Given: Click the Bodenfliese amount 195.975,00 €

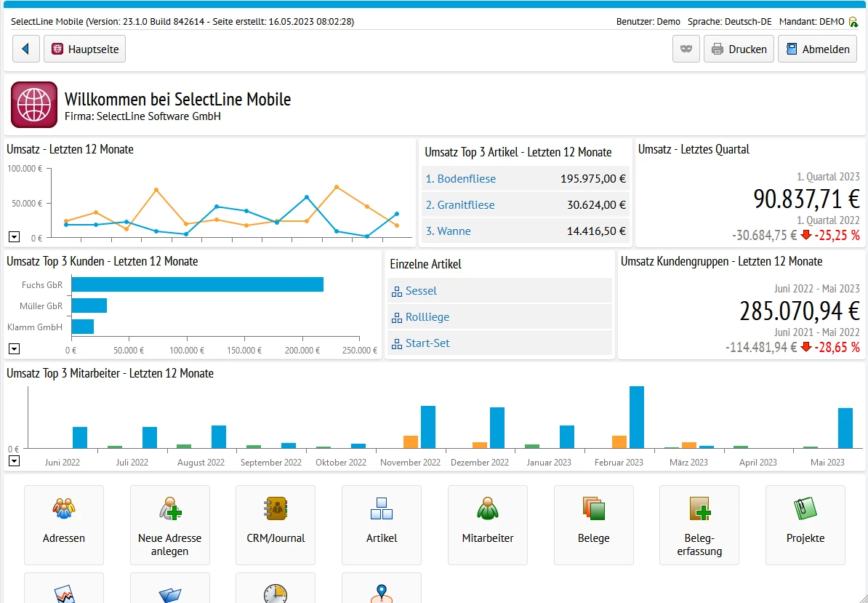Looking at the screenshot, I should tap(593, 179).
